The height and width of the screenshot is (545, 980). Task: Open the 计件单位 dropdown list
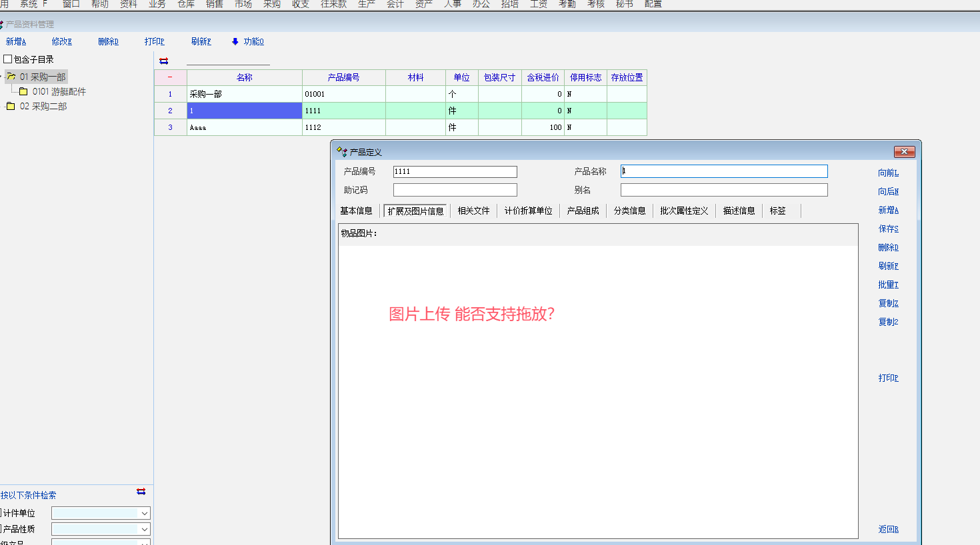tap(144, 513)
